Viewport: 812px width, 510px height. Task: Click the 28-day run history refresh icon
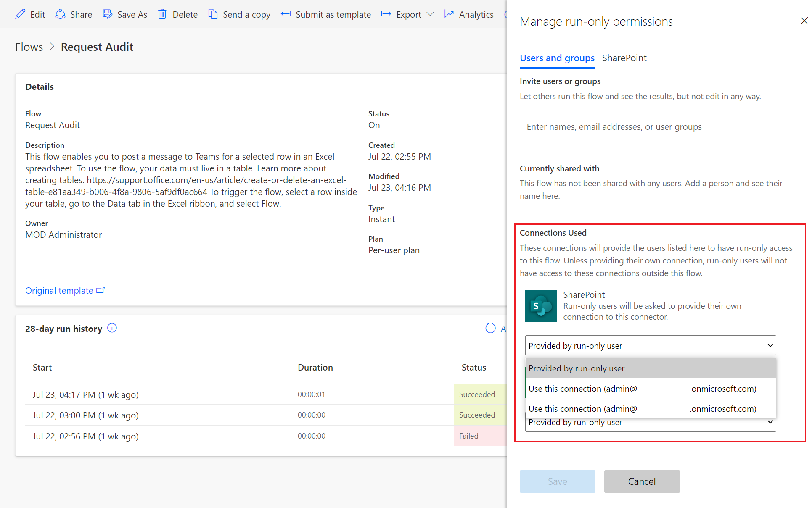pyautogui.click(x=490, y=329)
